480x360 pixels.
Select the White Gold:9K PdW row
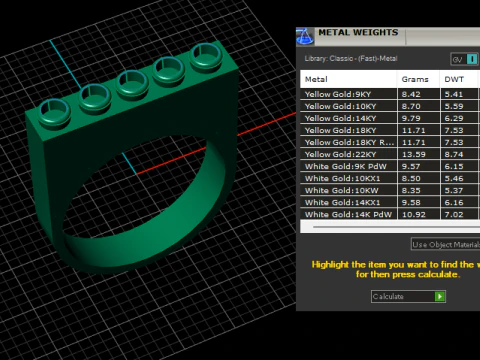pos(390,166)
